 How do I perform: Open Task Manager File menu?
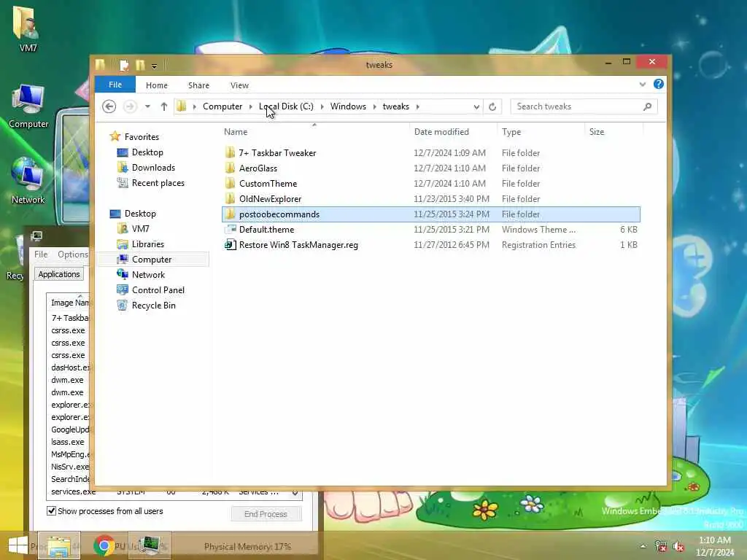click(x=41, y=254)
